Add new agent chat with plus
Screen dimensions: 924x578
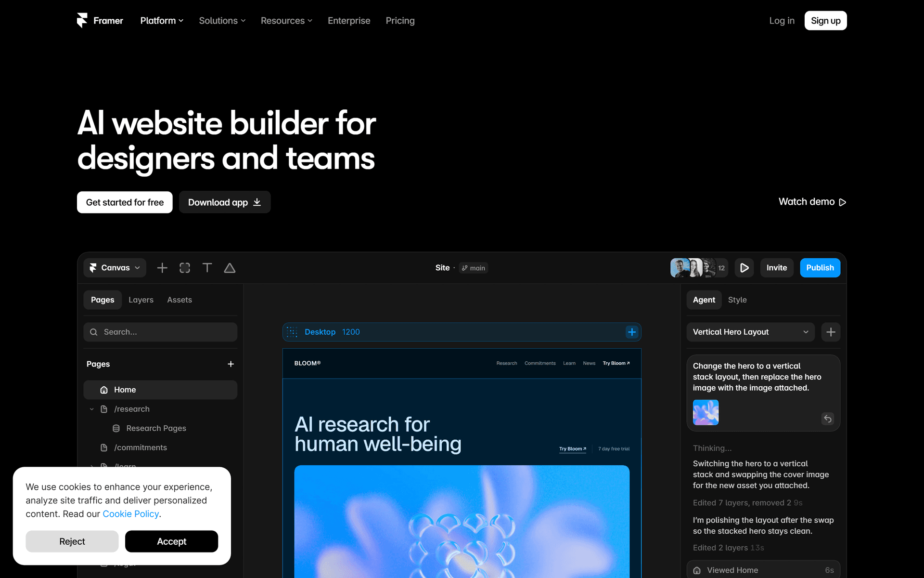click(831, 332)
